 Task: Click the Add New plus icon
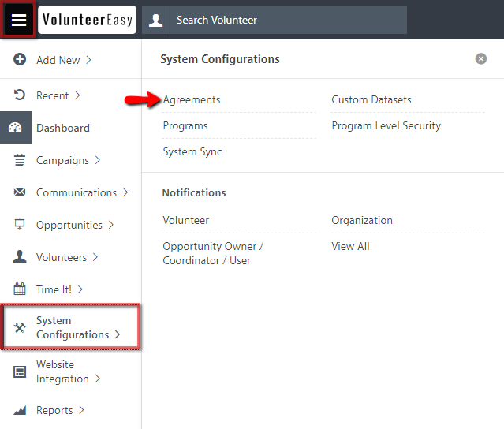point(20,59)
